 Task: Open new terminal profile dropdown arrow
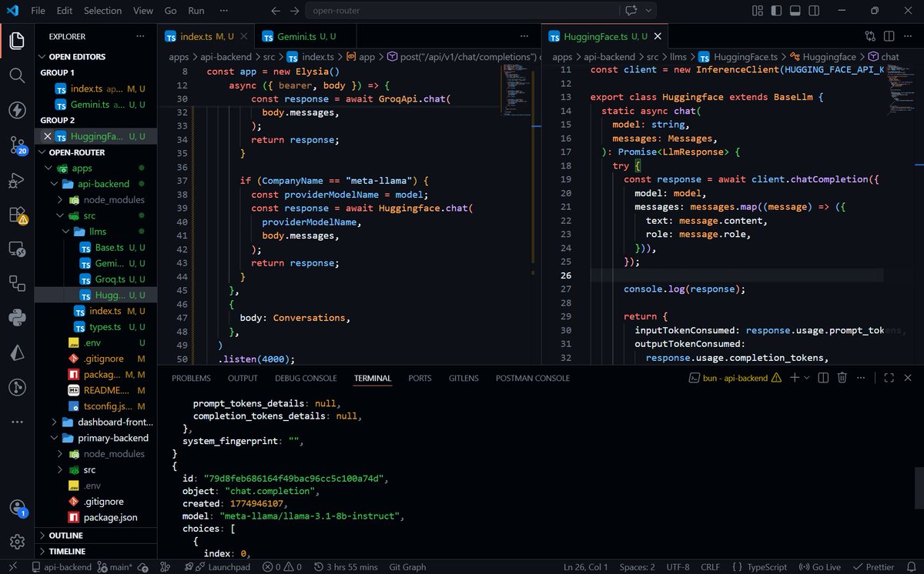pos(806,378)
